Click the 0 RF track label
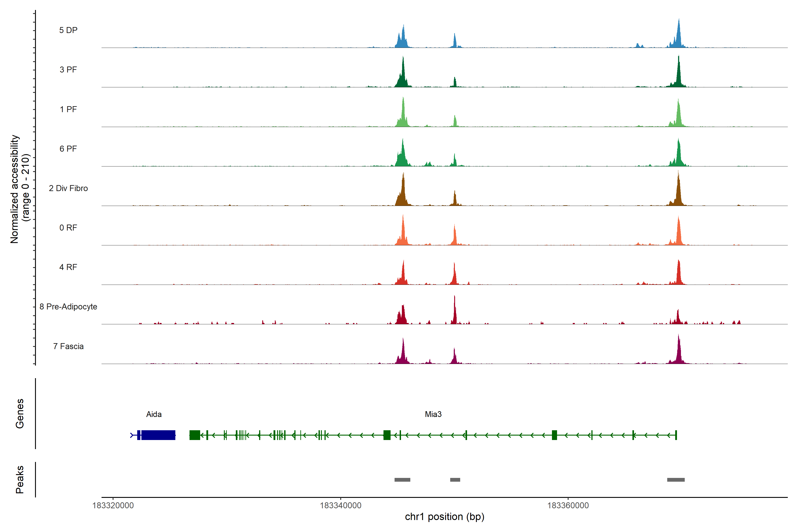 tap(68, 228)
